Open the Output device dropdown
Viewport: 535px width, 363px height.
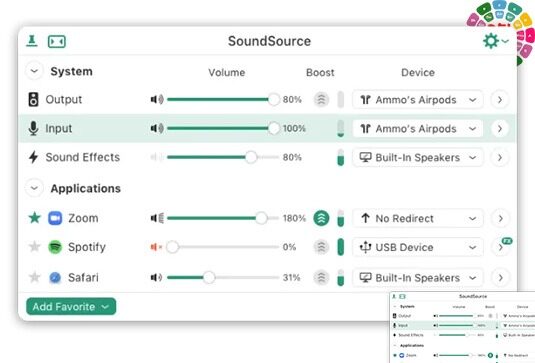pos(418,100)
